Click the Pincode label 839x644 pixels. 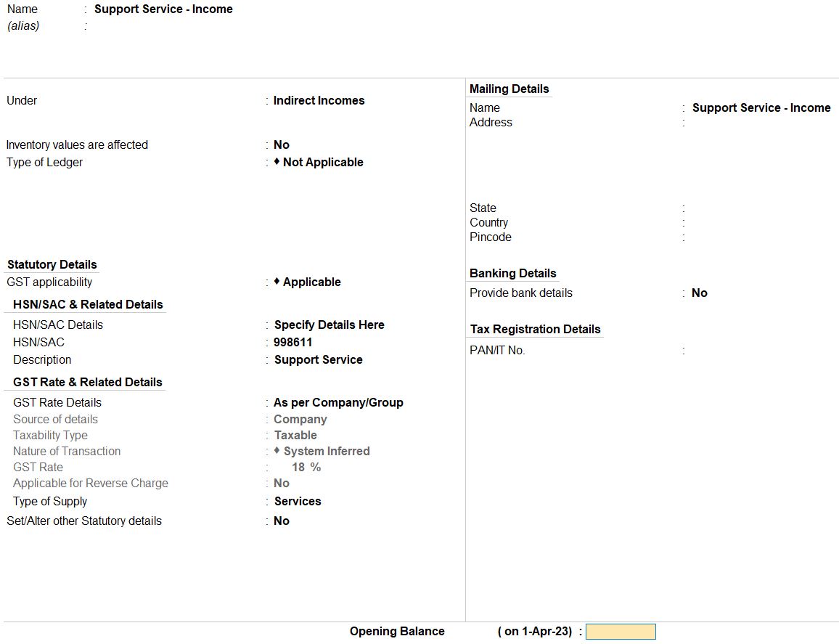click(490, 237)
